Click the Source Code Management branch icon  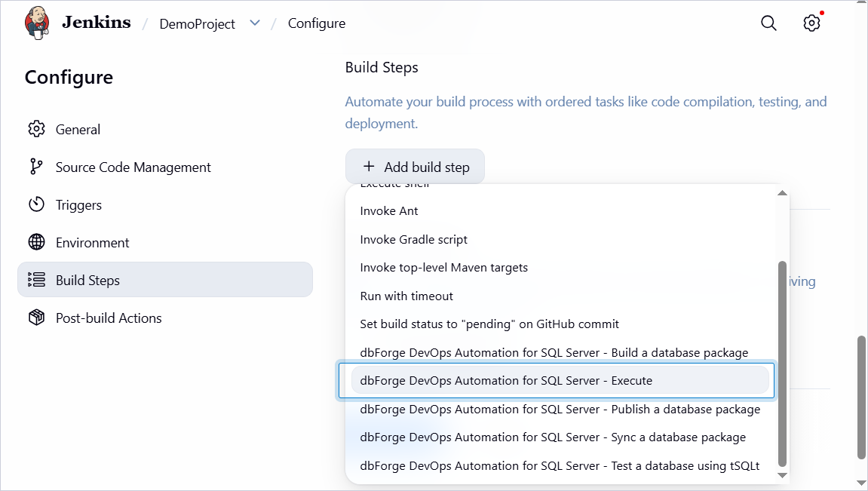click(36, 167)
